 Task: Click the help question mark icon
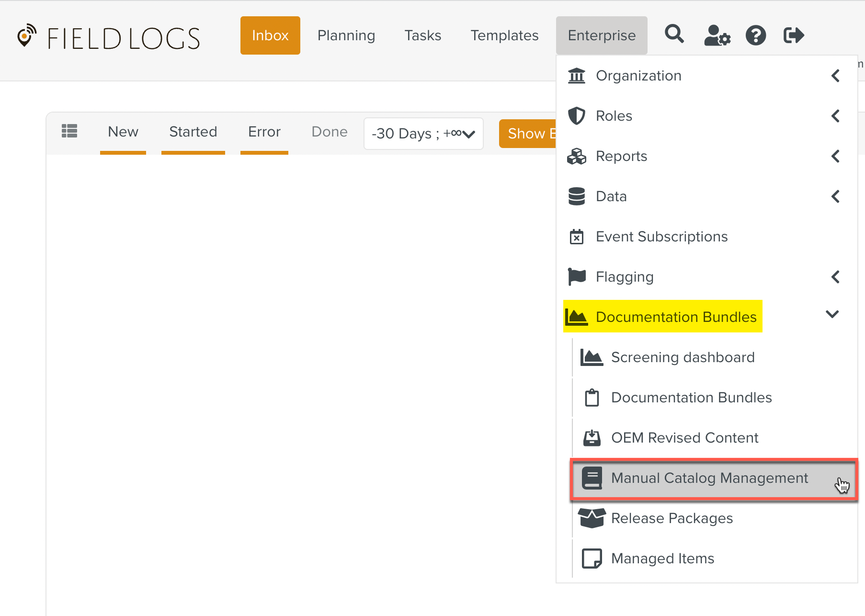[x=755, y=35]
